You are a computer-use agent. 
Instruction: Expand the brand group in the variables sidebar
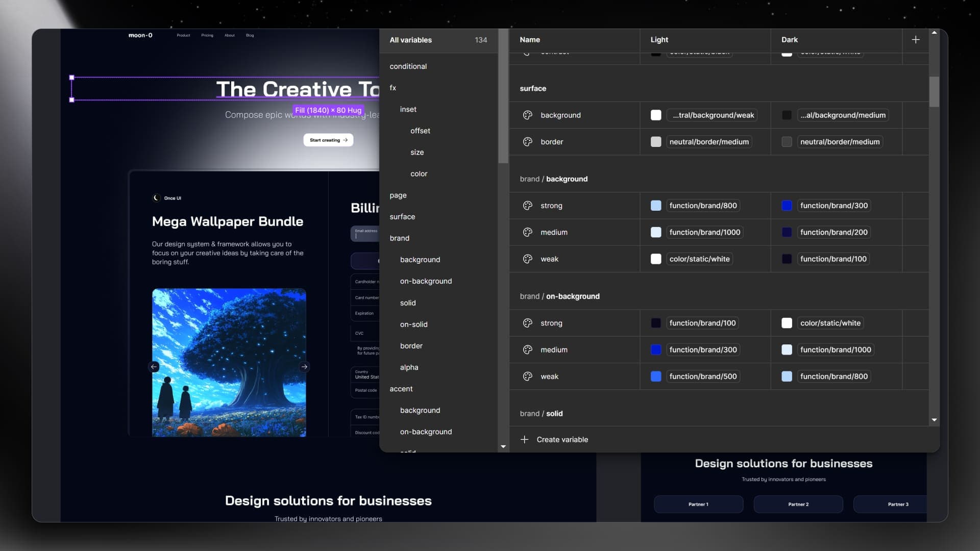pos(400,238)
